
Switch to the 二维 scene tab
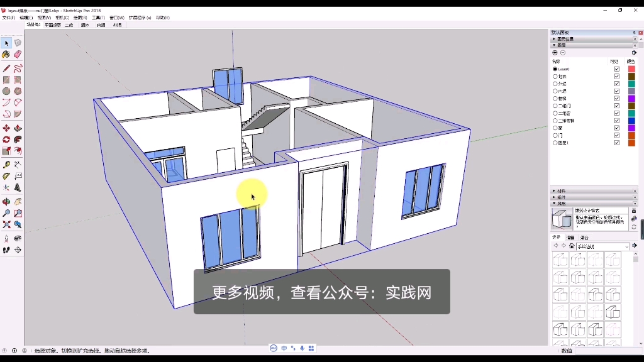pos(69,25)
